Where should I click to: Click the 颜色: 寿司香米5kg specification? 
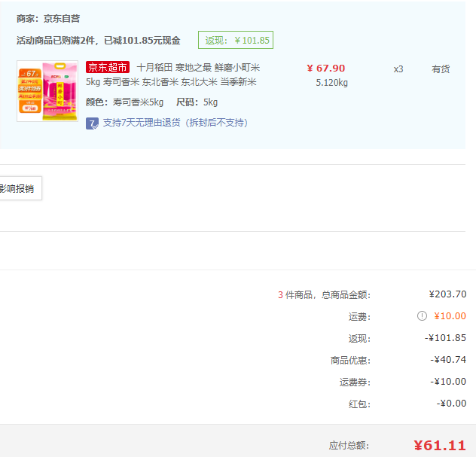coord(124,102)
